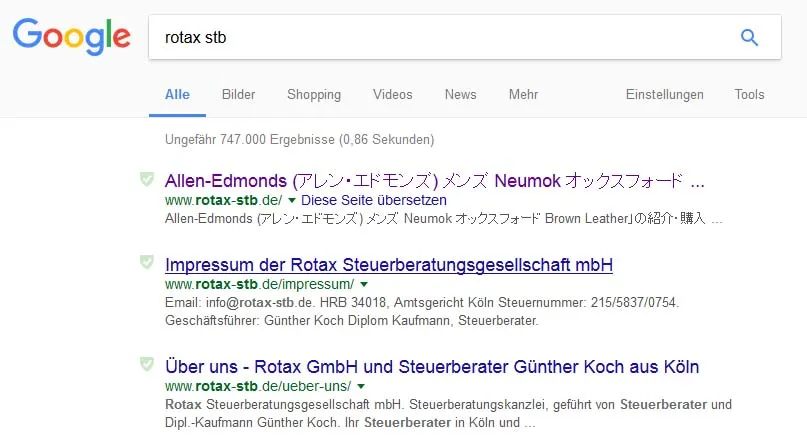Viewport: 807px width, 445px height.
Task: Click the Google logo
Action: coord(72,37)
